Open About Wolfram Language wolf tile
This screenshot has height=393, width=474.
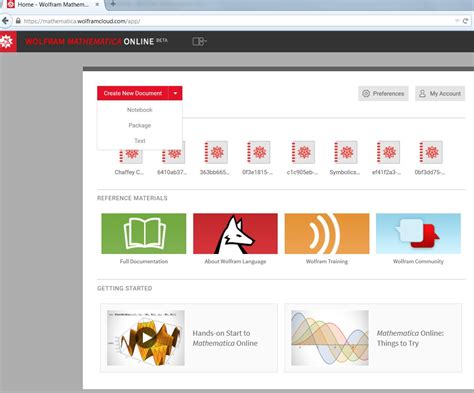235,234
